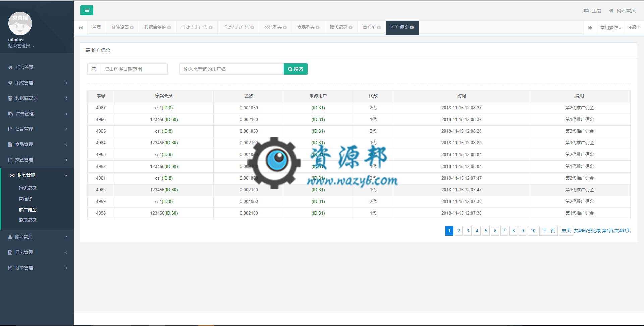Click time 2018-11-15 12:07:30 in row 4958
The height and width of the screenshot is (326, 644).
(x=462, y=213)
